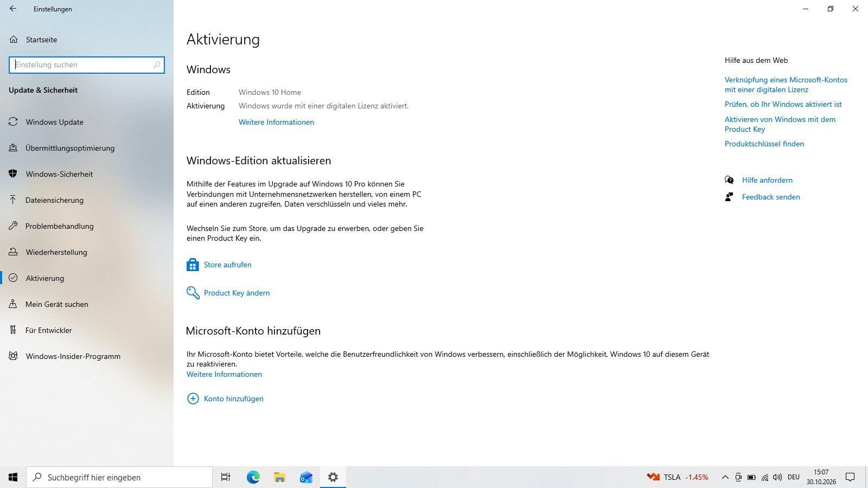Open the Windows Start menu
Image resolution: width=868 pixels, height=488 pixels.
tap(13, 477)
